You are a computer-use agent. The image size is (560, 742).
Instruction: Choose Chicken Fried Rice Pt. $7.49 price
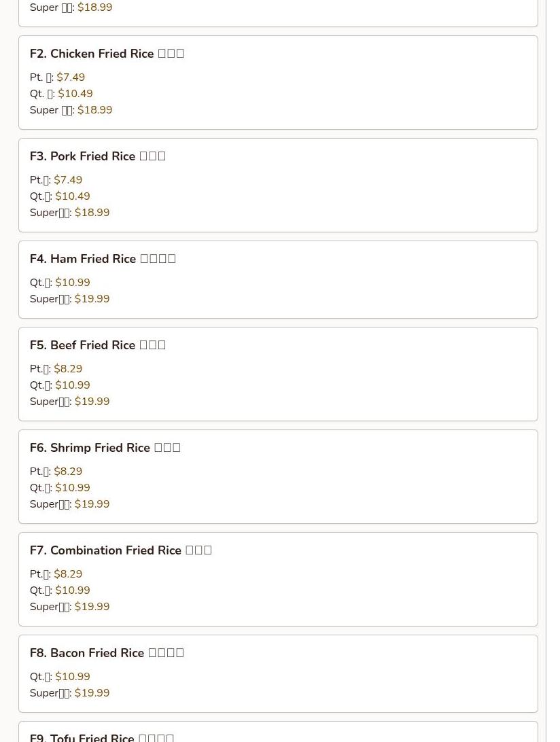pyautogui.click(x=57, y=77)
